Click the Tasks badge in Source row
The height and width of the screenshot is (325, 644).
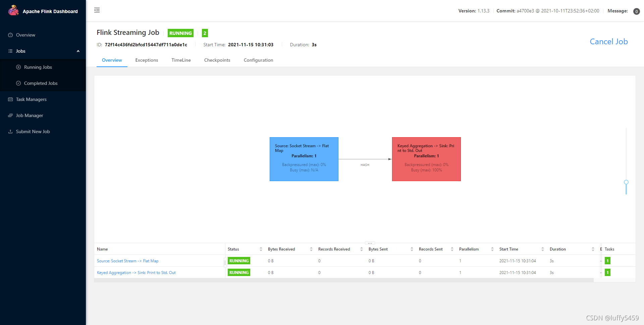pos(607,261)
